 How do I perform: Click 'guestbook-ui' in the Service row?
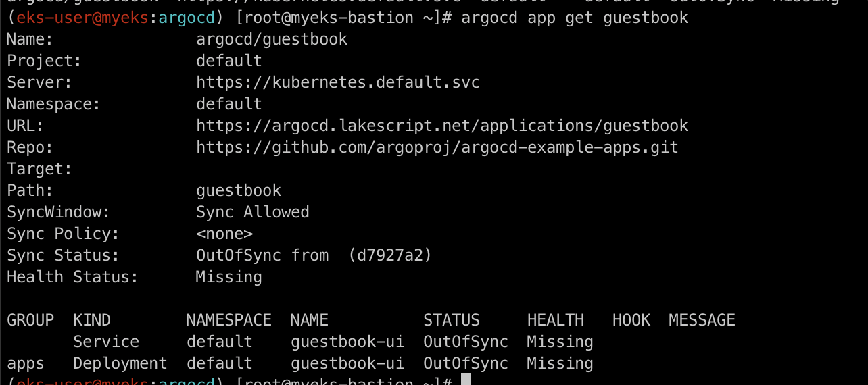347,342
